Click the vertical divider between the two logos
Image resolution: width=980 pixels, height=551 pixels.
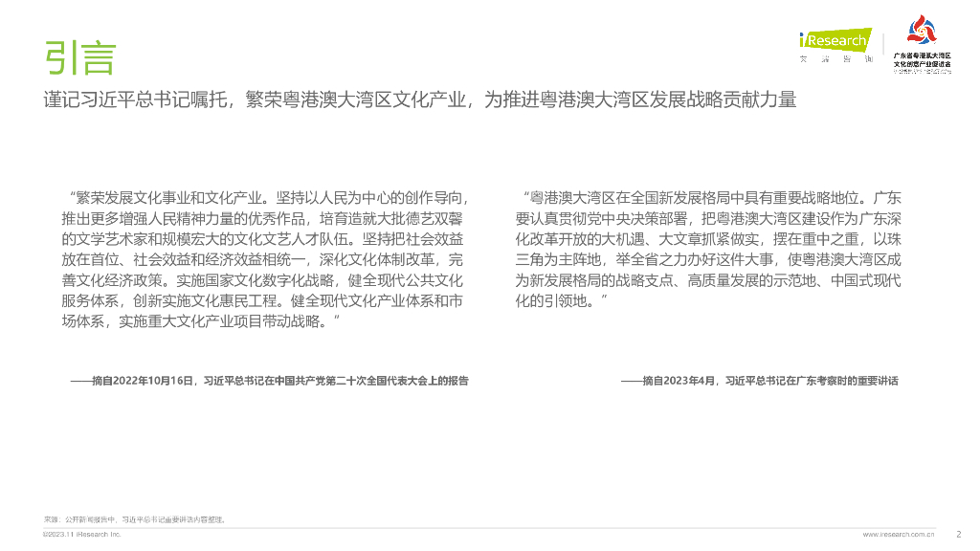coord(883,44)
